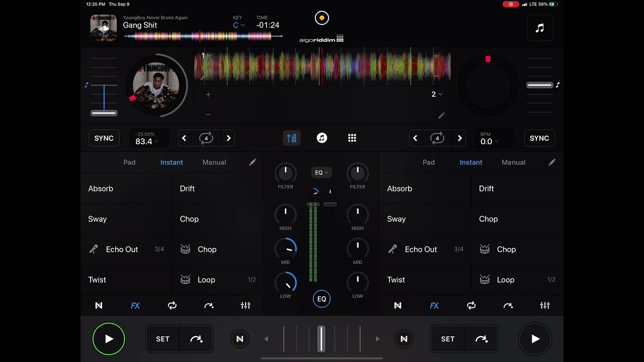Nudge crossfader left with arrow
This screenshot has height=362, width=644.
point(267,339)
